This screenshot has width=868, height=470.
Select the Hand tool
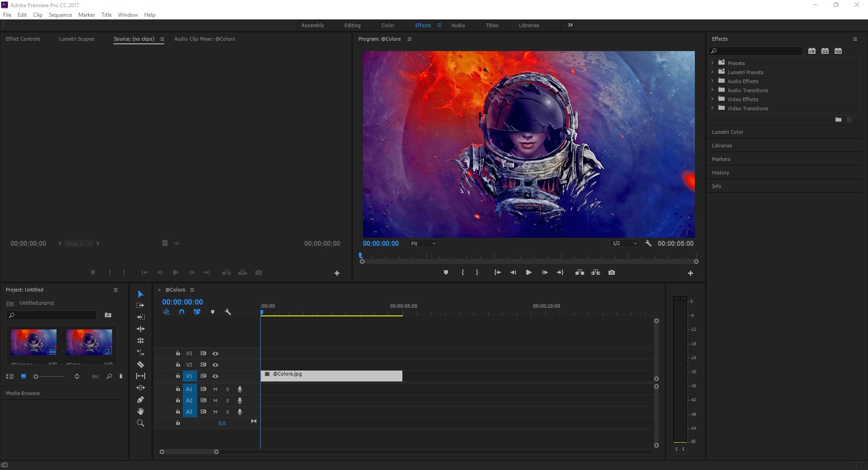coord(141,411)
